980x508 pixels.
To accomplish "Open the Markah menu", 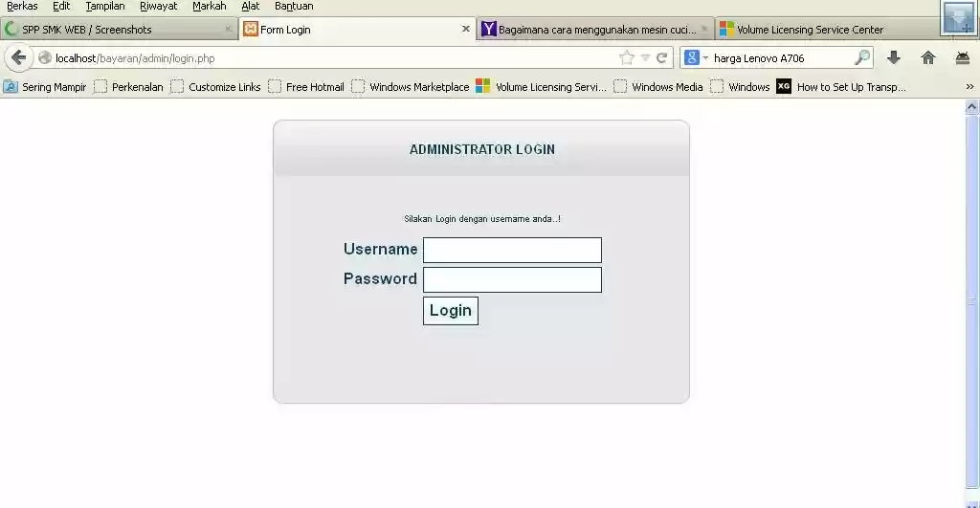I will pyautogui.click(x=210, y=7).
